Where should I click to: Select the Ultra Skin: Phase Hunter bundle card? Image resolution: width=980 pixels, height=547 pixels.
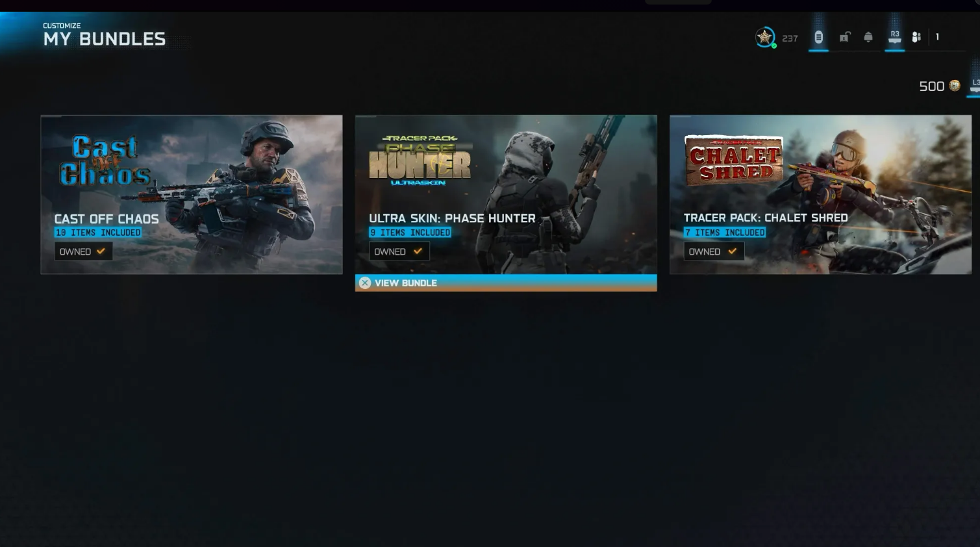(x=506, y=194)
